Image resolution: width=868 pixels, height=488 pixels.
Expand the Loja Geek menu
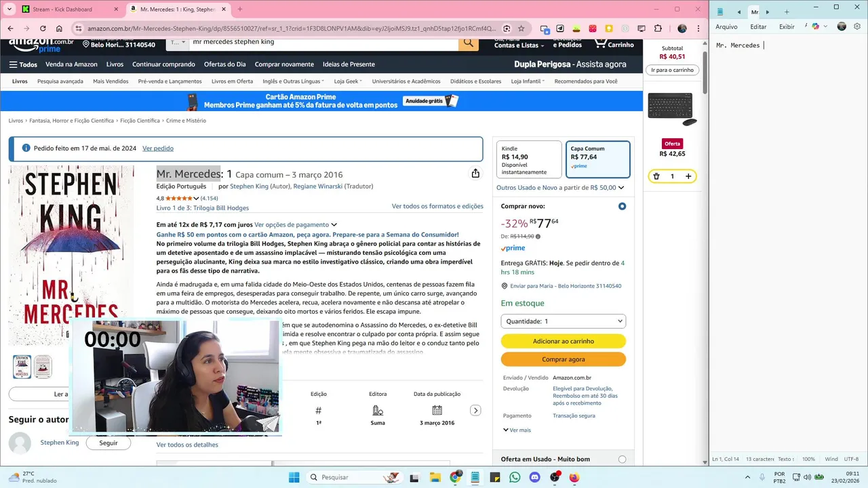coord(349,81)
